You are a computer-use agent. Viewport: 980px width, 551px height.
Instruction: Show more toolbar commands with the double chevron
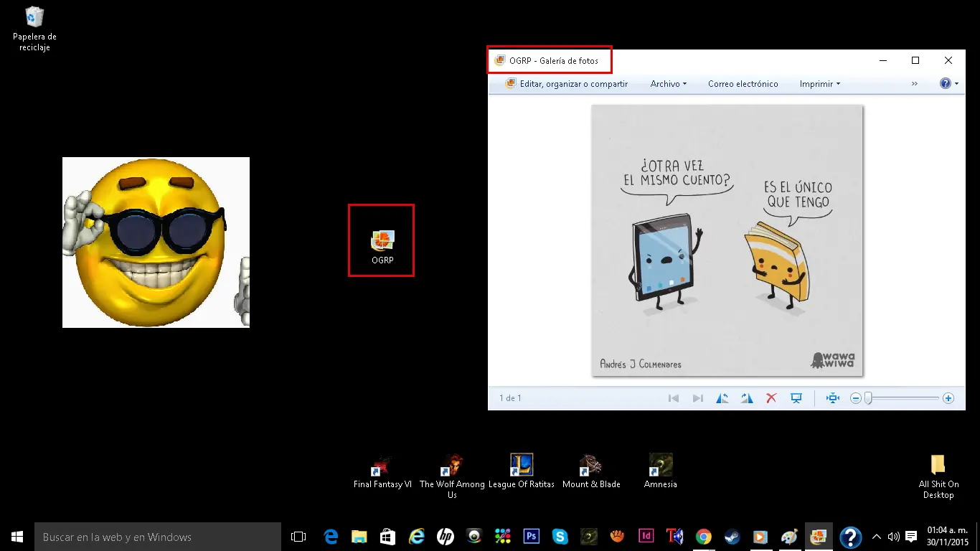(x=915, y=84)
